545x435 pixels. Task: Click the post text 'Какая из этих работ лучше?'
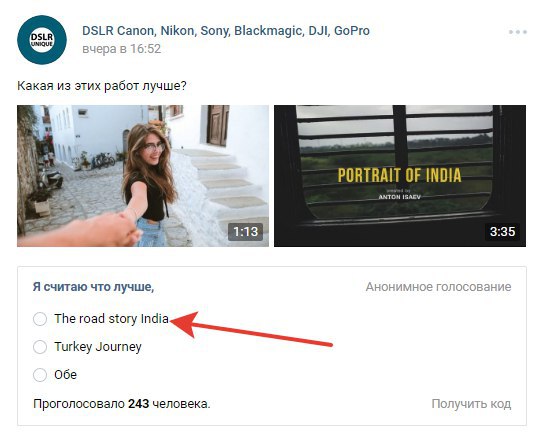pos(102,86)
